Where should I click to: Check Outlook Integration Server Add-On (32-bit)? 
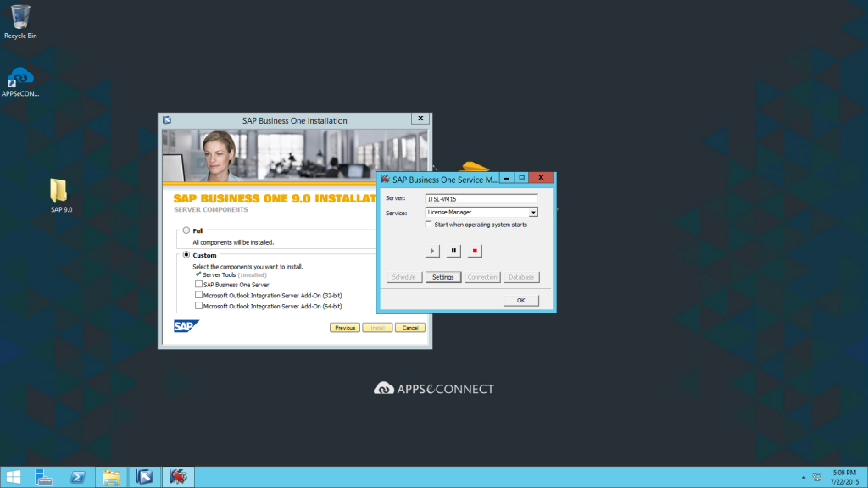198,295
